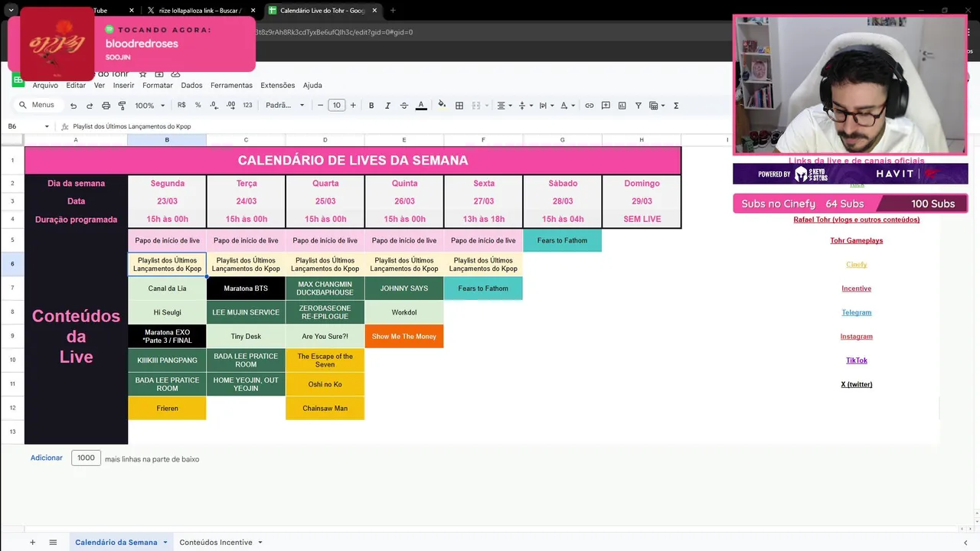Search the Menus box
Viewport: 980px width, 551px height.
point(38,105)
